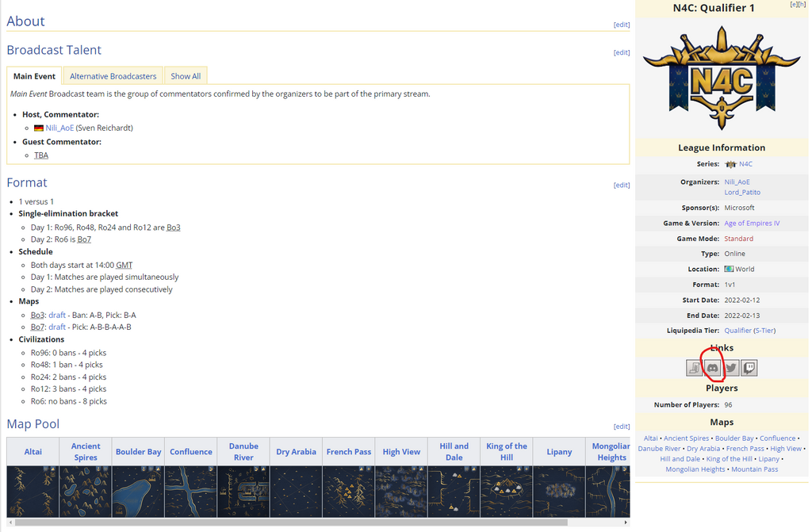The height and width of the screenshot is (532, 812).
Task: Click the Confluence map thumbnail
Action: pos(190,491)
